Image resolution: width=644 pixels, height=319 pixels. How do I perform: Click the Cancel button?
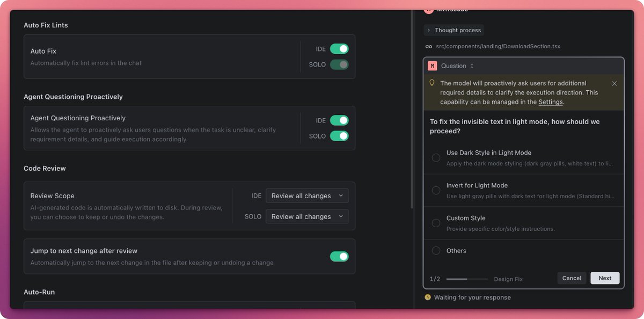[x=572, y=278]
